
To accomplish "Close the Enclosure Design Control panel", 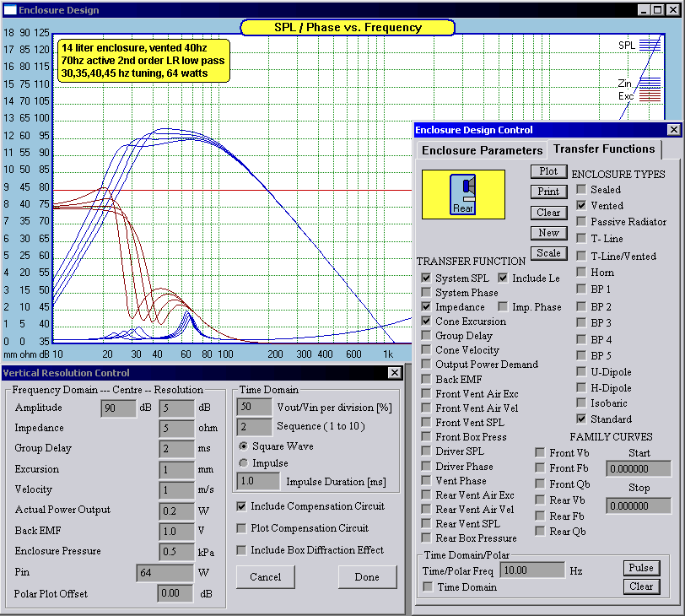I will 674,130.
